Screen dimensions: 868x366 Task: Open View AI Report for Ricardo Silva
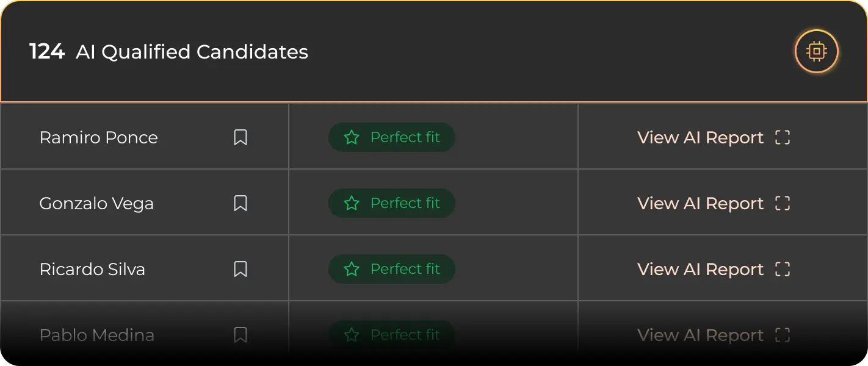click(700, 270)
